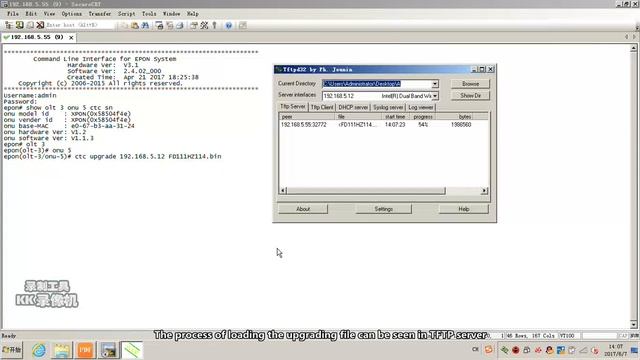Click the Copy icon in SecureCRT toolbar
The height and width of the screenshot is (360, 640).
[124, 25]
